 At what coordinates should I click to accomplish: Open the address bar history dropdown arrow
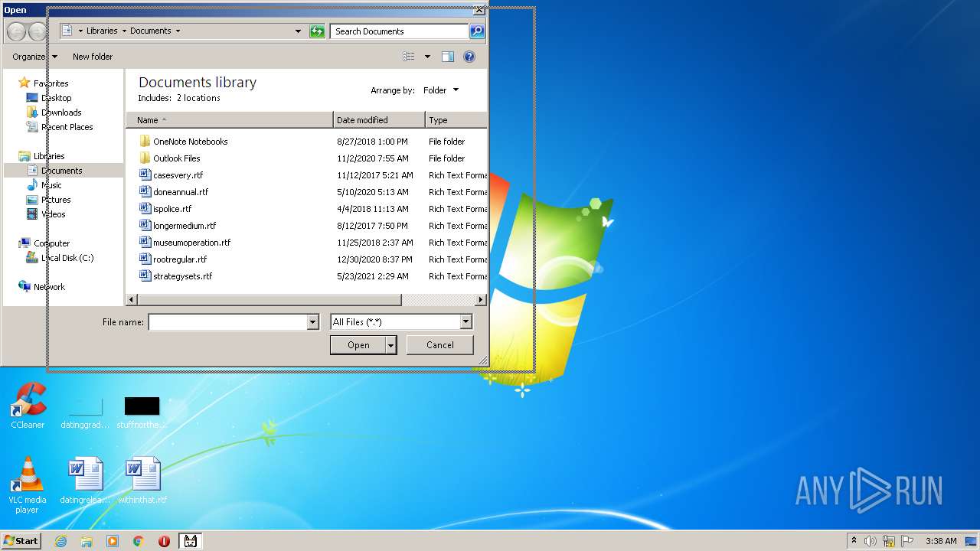pos(298,31)
